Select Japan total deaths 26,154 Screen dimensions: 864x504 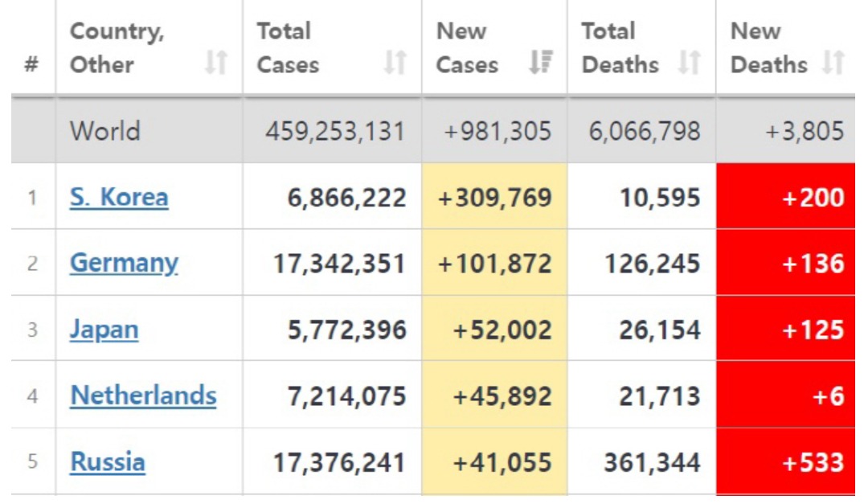pos(660,330)
